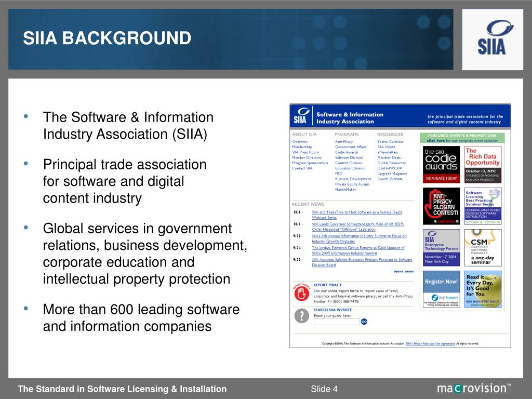Image resolution: width=532 pixels, height=399 pixels.
Task: Open the Private Equity Forum link
Action: coord(352,184)
